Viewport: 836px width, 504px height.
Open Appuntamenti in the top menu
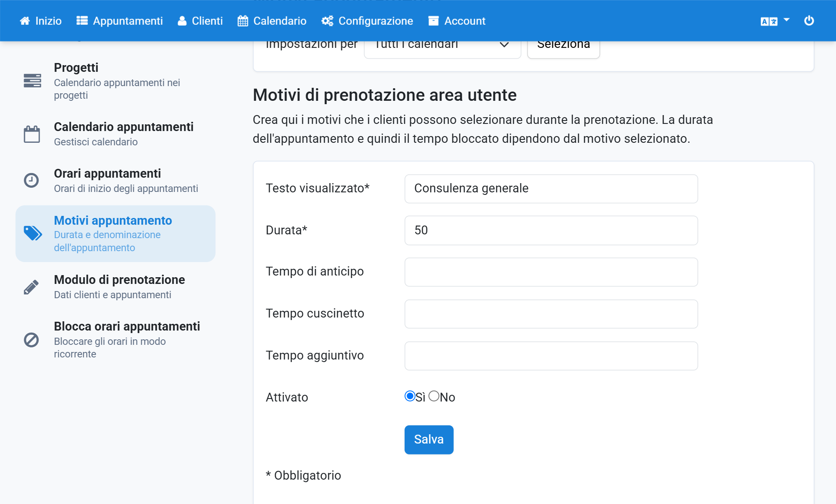pos(120,21)
